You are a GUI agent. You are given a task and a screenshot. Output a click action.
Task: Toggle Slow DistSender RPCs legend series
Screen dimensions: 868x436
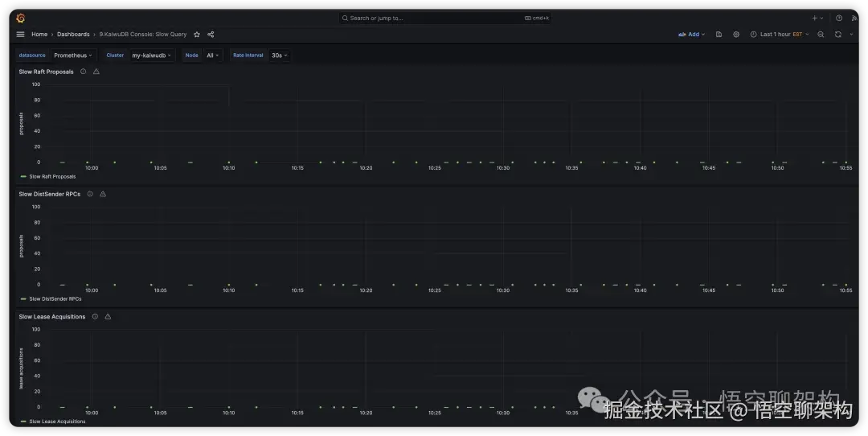[55, 298]
